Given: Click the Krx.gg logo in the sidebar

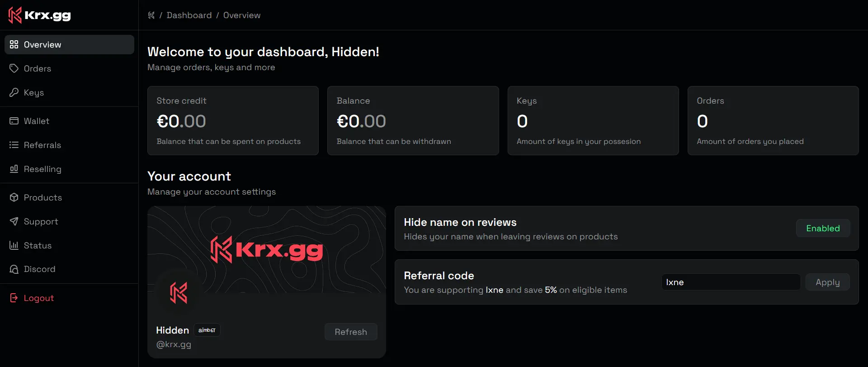Looking at the screenshot, I should pos(40,15).
